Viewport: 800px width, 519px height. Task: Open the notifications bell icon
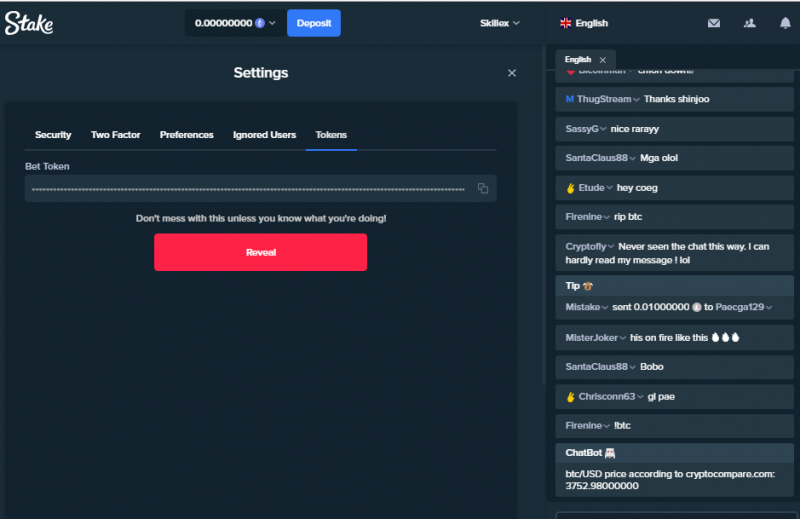(x=785, y=23)
